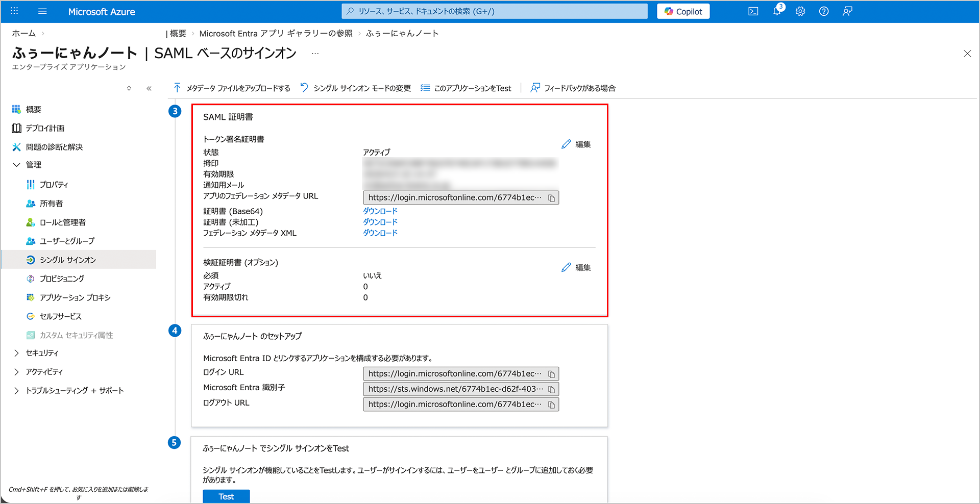Open the Azure portal hamburger menu
Image resolution: width=980 pixels, height=504 pixels.
coord(42,11)
